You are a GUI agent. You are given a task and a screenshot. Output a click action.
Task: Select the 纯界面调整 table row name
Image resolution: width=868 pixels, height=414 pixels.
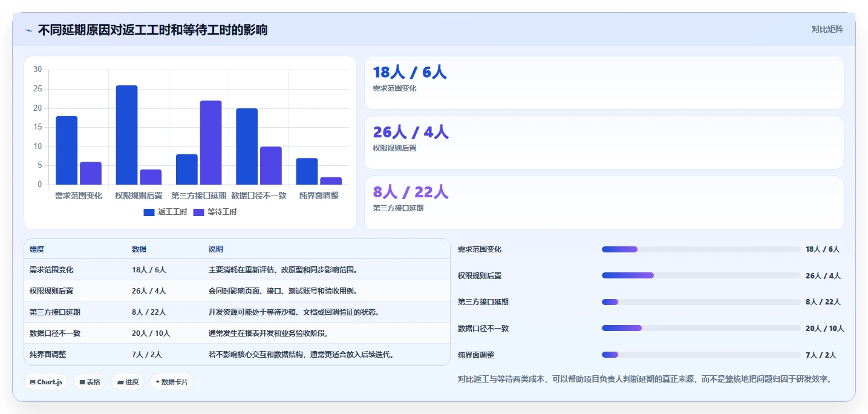(x=48, y=355)
